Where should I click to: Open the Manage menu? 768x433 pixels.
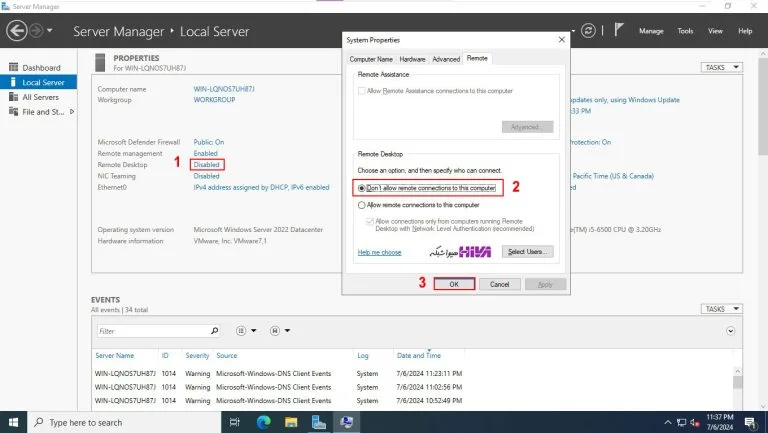pos(651,31)
